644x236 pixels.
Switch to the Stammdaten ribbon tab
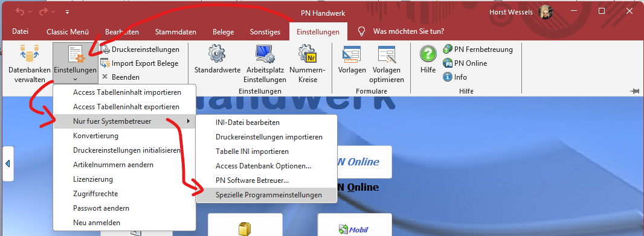click(x=175, y=31)
